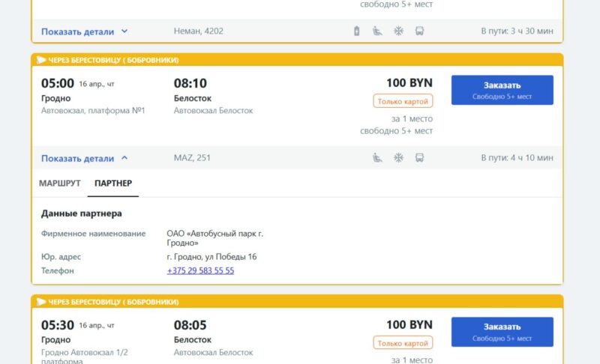Click the charging socket icon on Неман trip
Image resolution: width=600 pixels, height=364 pixels.
[x=357, y=31]
